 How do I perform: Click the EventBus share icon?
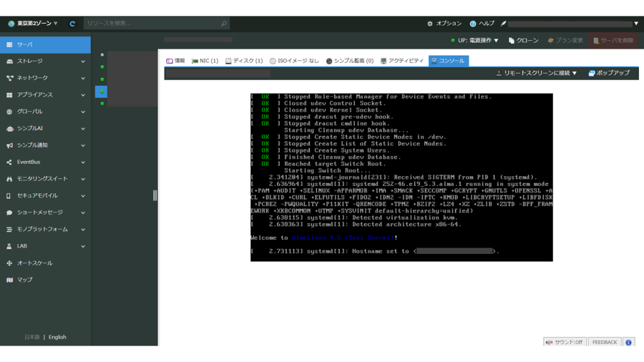[9, 162]
